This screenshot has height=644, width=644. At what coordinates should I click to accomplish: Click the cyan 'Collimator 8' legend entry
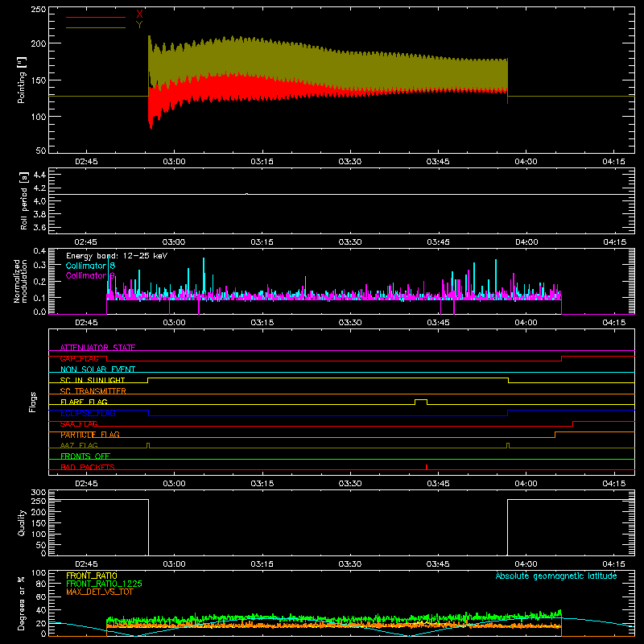tap(90, 266)
